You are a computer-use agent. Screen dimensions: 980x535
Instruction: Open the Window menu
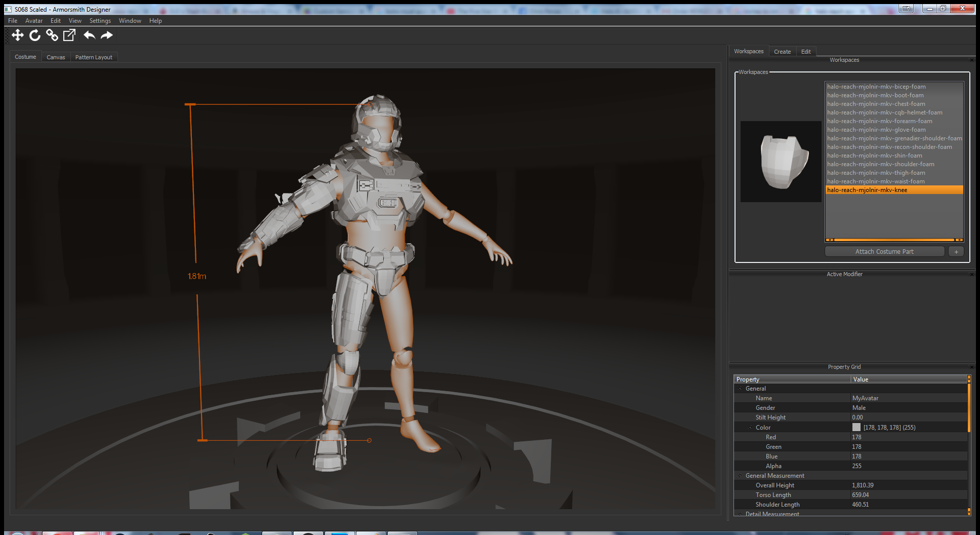pyautogui.click(x=130, y=21)
